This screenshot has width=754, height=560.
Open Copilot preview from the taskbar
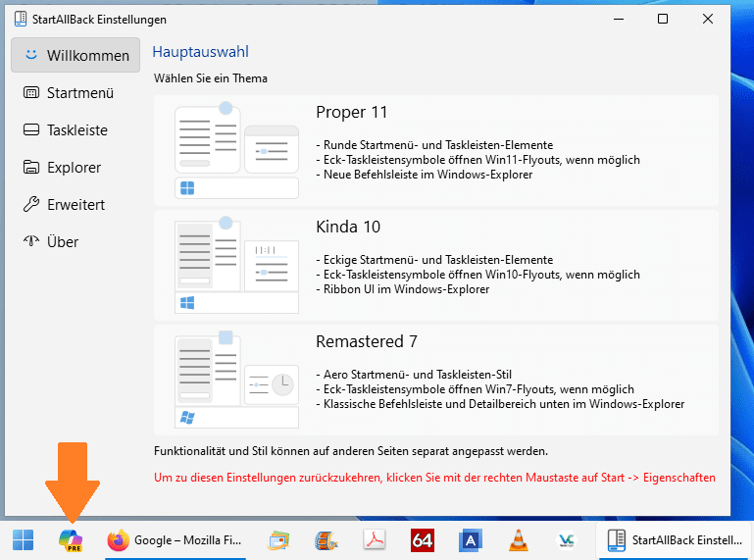(71, 539)
